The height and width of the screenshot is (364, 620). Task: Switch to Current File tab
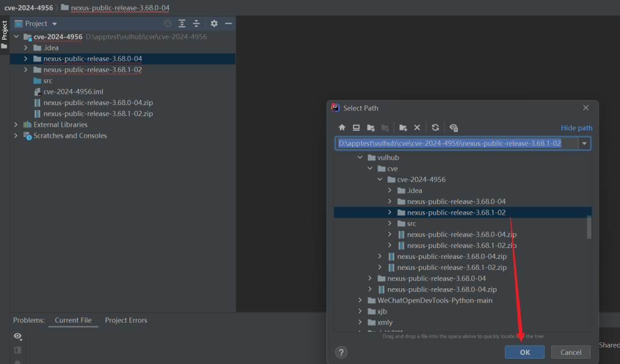(x=73, y=320)
